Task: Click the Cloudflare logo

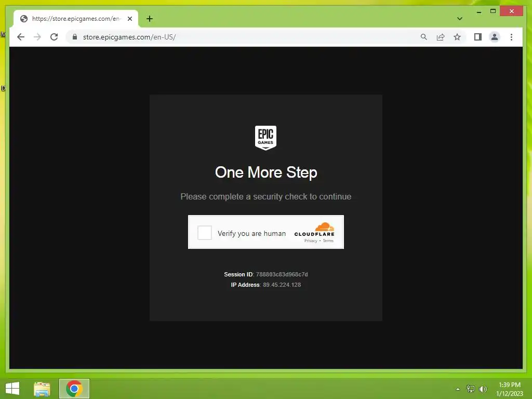Action: [x=314, y=229]
